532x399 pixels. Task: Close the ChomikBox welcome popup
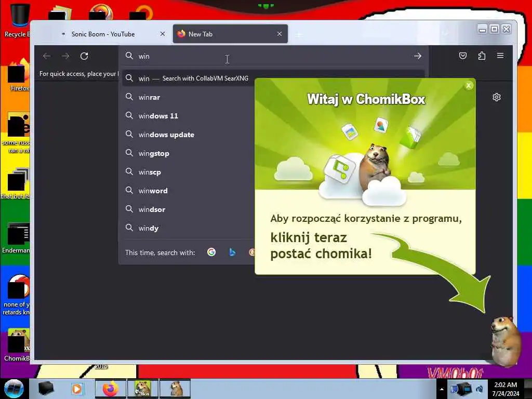(469, 86)
